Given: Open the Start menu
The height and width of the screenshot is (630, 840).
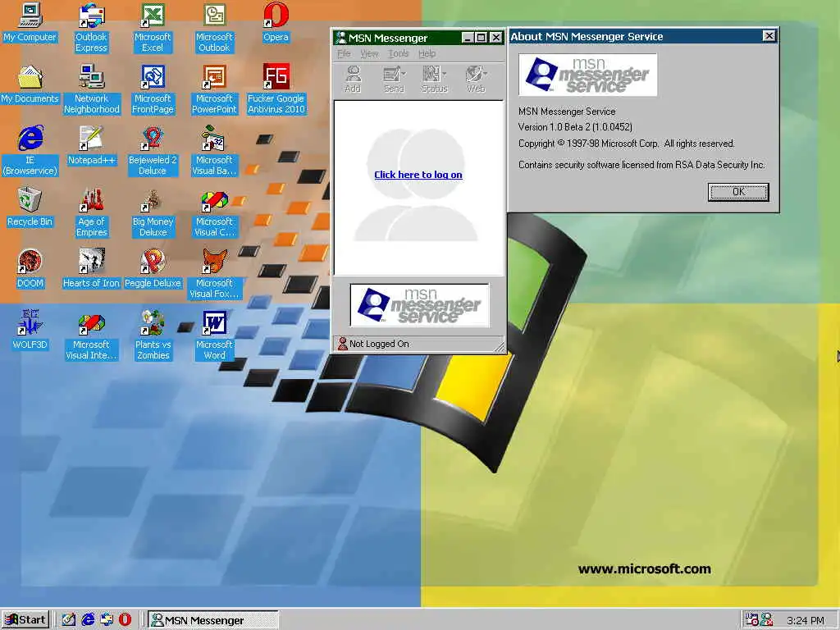Looking at the screenshot, I should coord(25,620).
